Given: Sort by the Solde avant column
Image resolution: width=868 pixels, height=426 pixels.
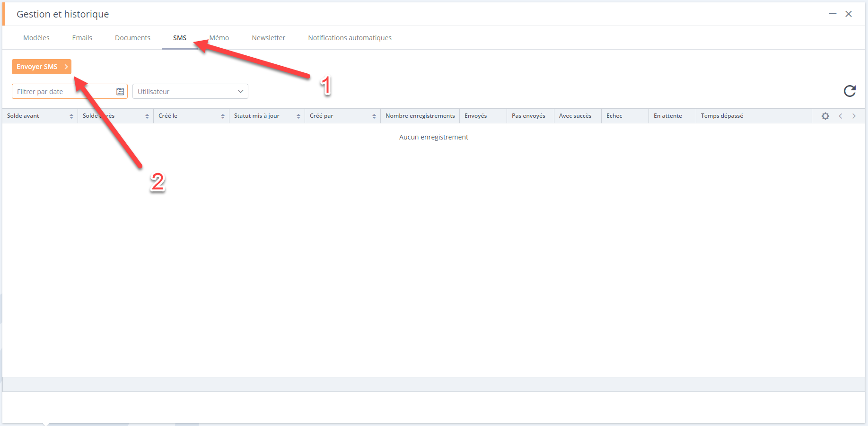Looking at the screenshot, I should coord(40,116).
